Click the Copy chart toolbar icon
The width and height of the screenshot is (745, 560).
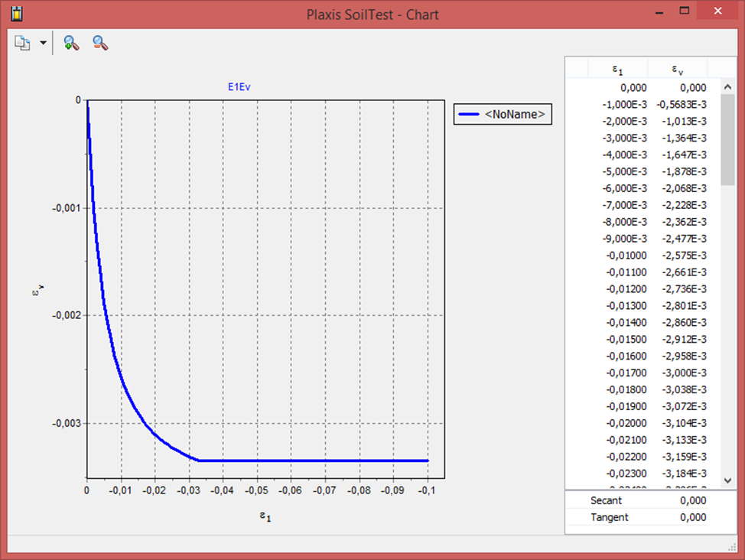point(22,43)
